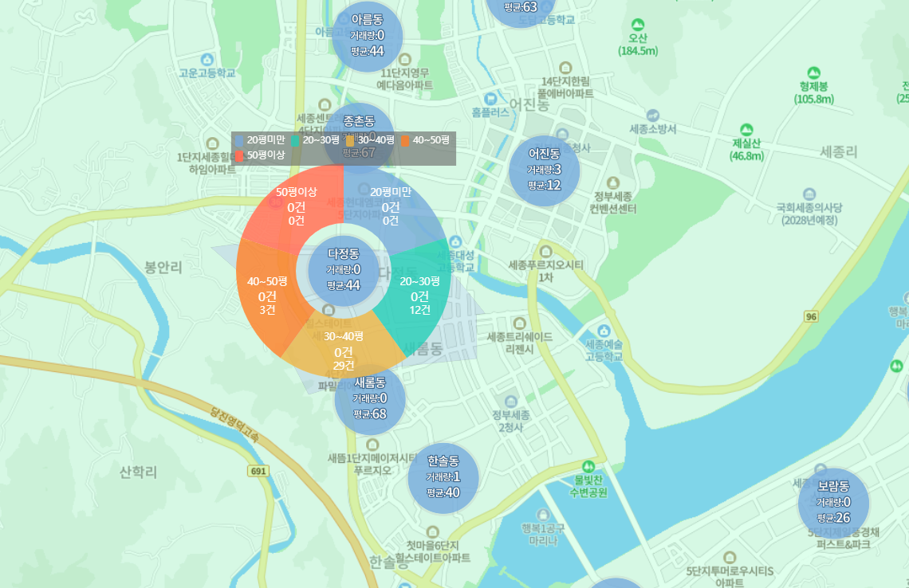Click the 홈플러스 store icon
The height and width of the screenshot is (588, 909).
click(490, 99)
